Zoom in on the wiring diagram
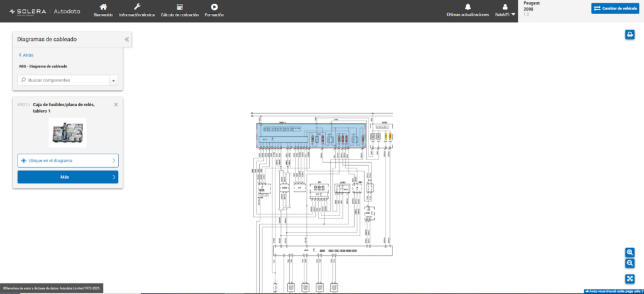Viewport: 644px width, 294px height. (630, 252)
